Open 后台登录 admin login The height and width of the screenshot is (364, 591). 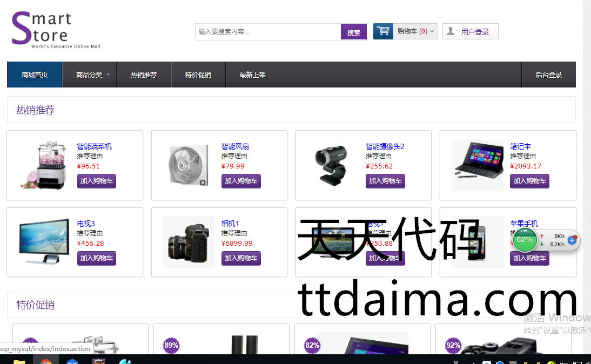pos(548,75)
